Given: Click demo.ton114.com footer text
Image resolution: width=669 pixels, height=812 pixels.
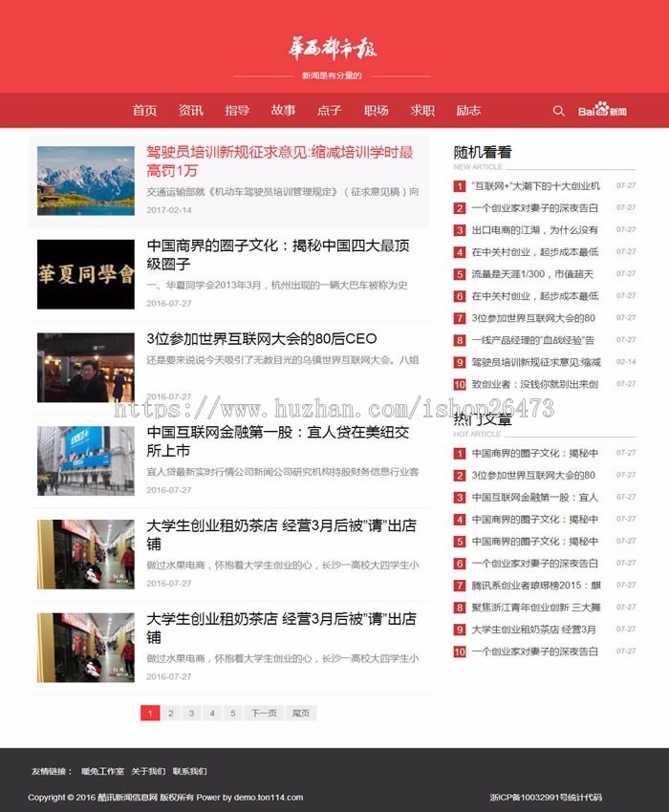Looking at the screenshot, I should click(269, 798).
